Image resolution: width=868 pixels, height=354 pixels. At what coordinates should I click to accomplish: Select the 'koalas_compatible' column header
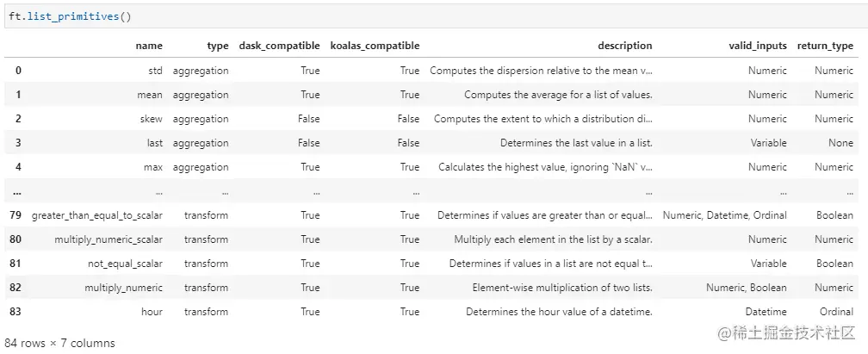(375, 46)
